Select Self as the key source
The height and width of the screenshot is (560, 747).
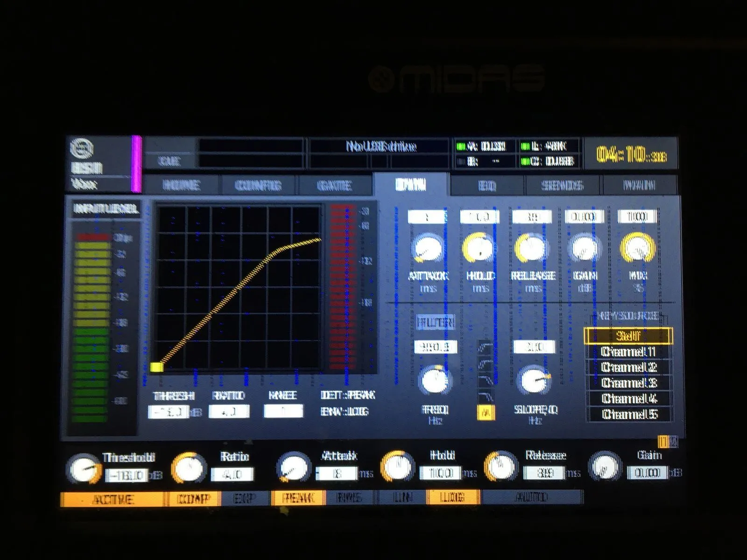point(628,336)
